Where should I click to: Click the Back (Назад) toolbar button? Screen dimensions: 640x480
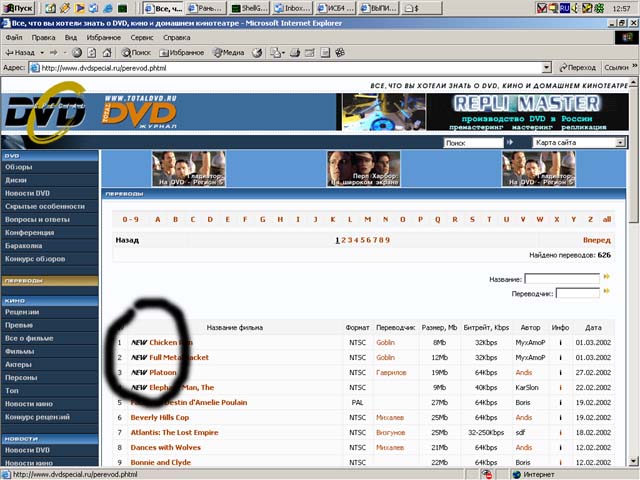[x=20, y=52]
